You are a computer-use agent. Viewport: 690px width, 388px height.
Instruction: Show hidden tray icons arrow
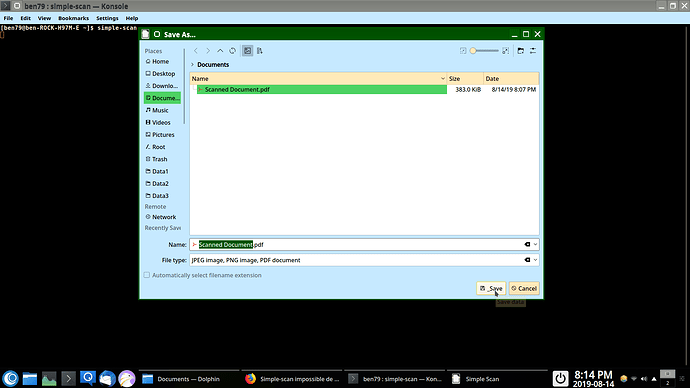[654, 379]
